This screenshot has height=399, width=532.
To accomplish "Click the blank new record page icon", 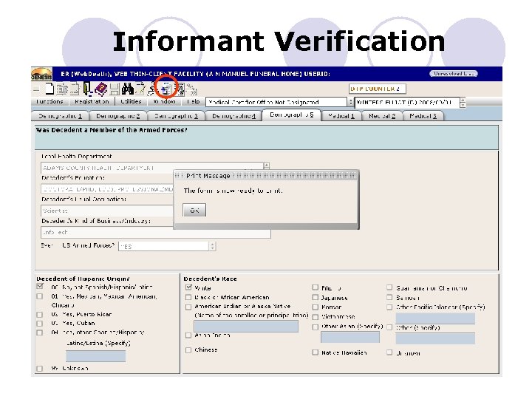I will (x=50, y=89).
